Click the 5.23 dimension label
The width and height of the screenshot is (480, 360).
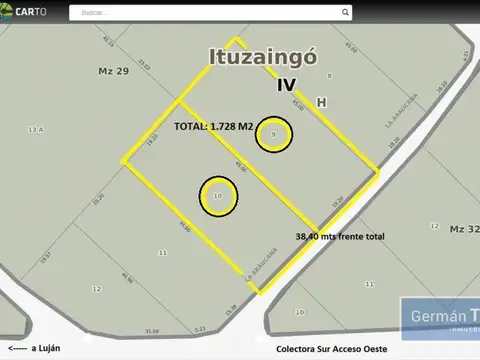click(x=200, y=329)
